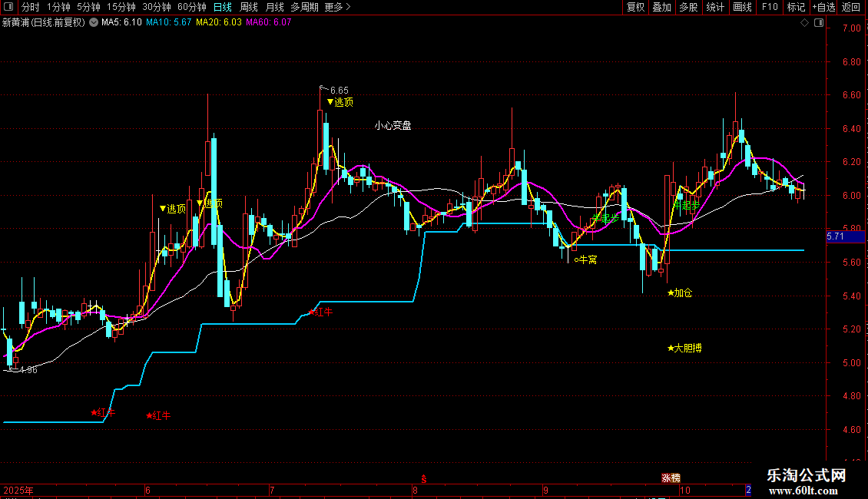The width and height of the screenshot is (868, 499).
Task: Switch to 分时 chart tab
Action: [31, 7]
